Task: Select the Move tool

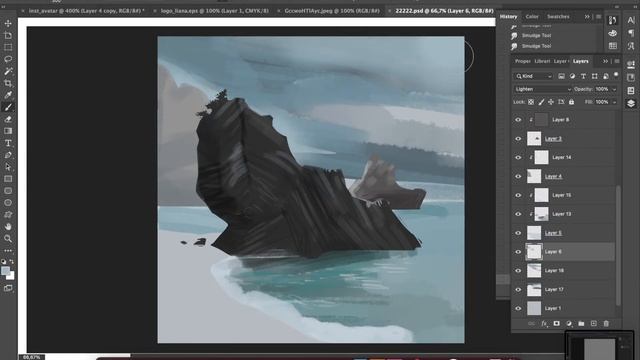Action: tap(8, 23)
